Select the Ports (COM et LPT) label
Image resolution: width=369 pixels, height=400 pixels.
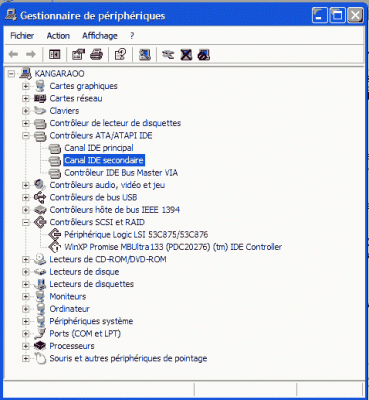click(85, 333)
